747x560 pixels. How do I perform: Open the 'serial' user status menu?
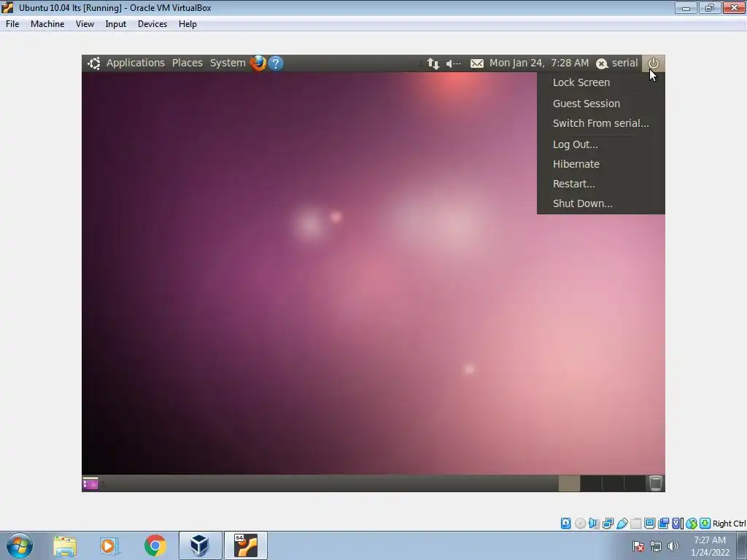pos(617,63)
